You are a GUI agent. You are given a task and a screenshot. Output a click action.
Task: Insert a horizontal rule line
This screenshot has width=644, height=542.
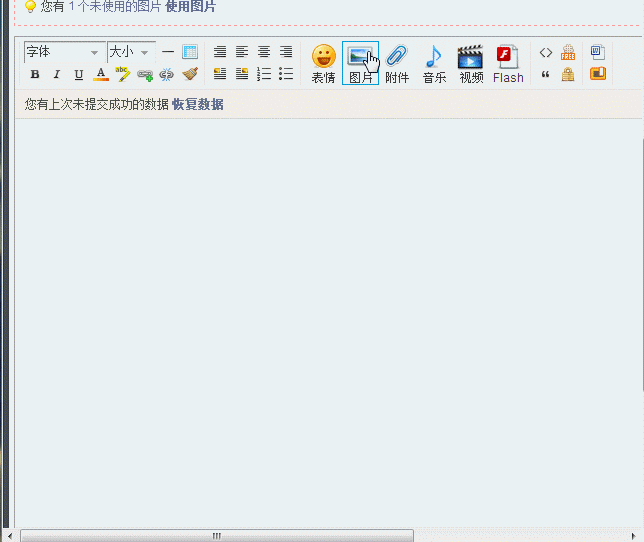(x=168, y=52)
